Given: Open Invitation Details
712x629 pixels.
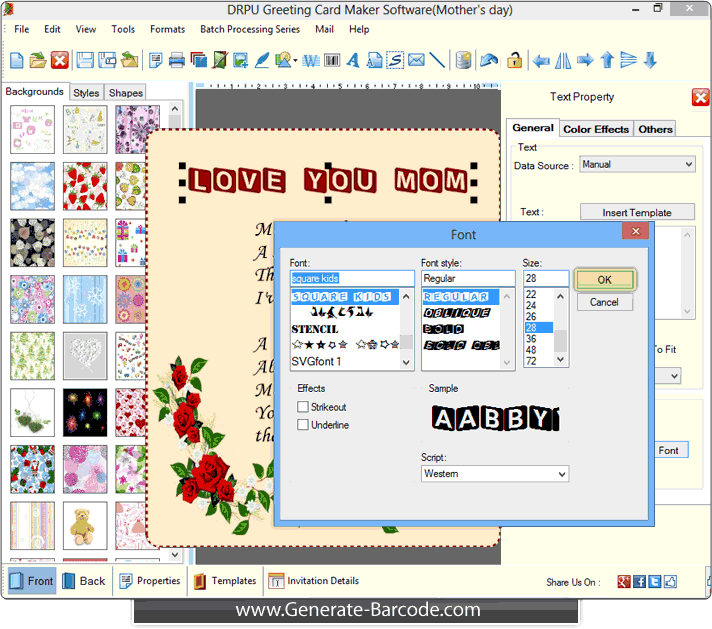Looking at the screenshot, I should coord(313,581).
